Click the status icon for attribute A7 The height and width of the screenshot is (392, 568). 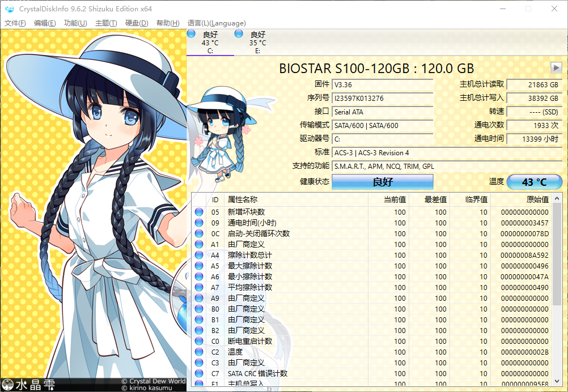(x=199, y=287)
